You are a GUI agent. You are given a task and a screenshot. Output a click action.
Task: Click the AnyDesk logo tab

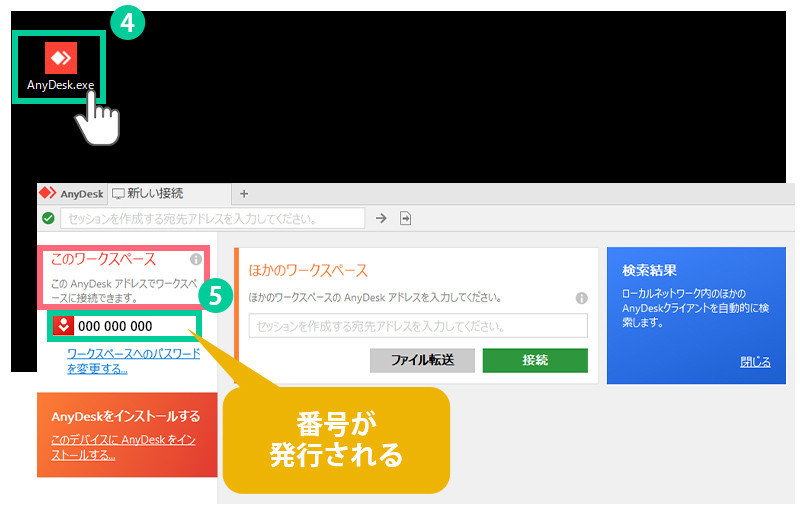pos(71,194)
